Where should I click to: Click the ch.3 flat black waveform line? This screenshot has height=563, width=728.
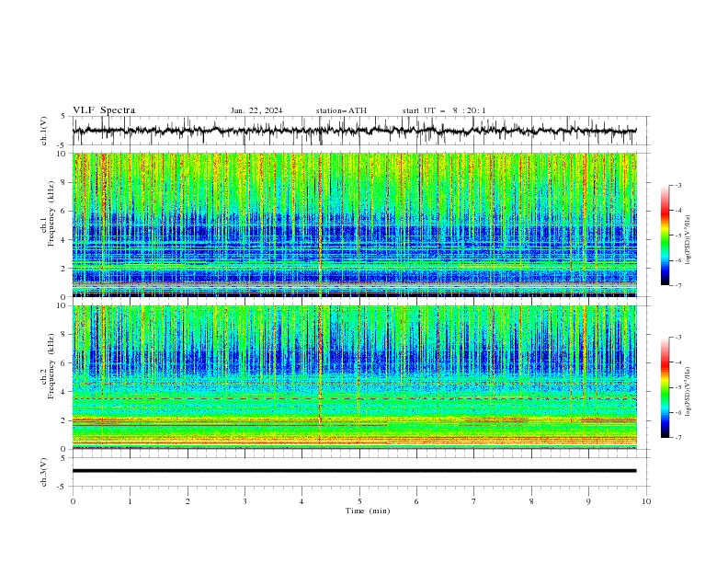point(354,471)
